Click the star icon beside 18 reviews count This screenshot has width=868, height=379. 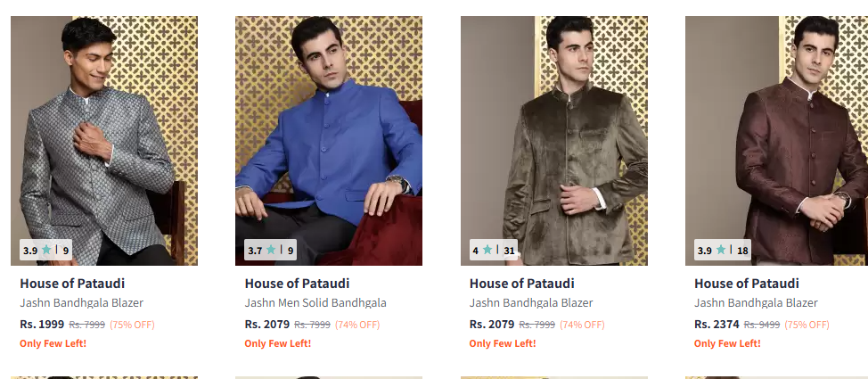pos(721,250)
